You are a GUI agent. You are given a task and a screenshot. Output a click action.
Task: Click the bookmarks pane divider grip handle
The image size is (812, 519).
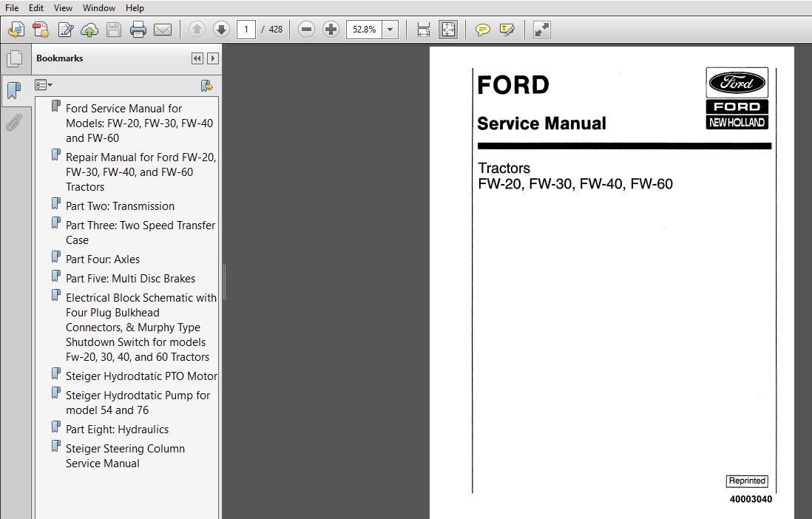(x=224, y=282)
